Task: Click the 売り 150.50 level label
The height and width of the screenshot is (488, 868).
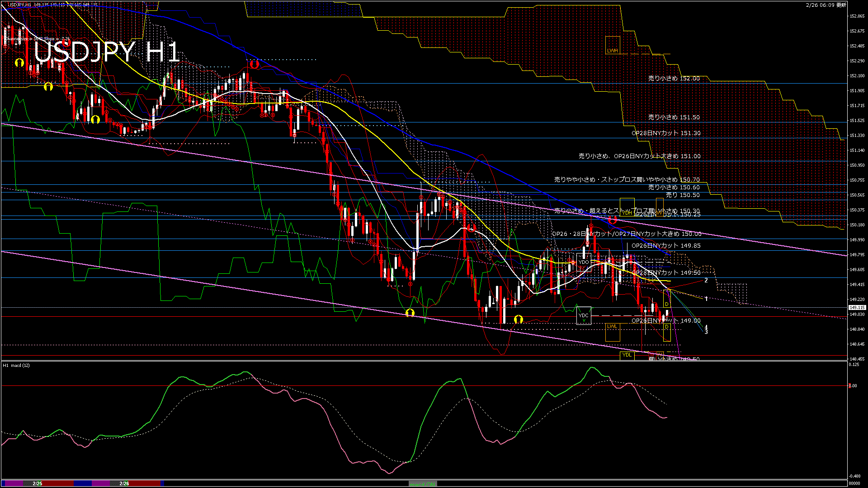Action: (682, 195)
